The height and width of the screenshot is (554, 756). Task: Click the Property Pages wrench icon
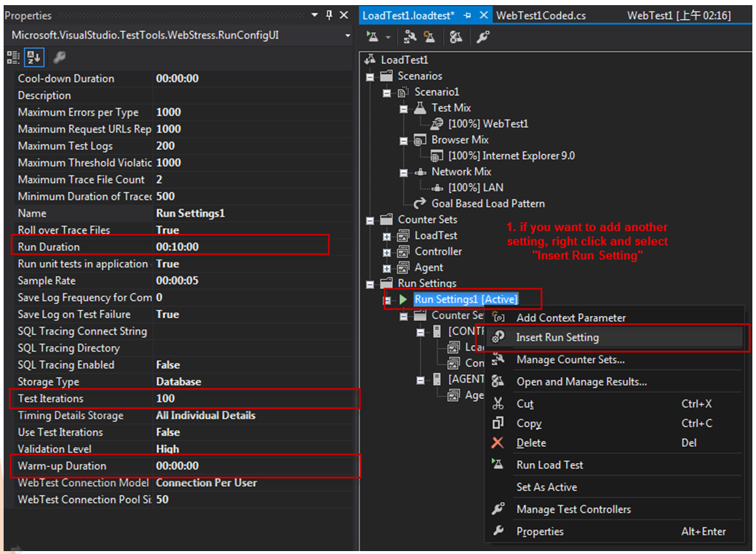(60, 57)
